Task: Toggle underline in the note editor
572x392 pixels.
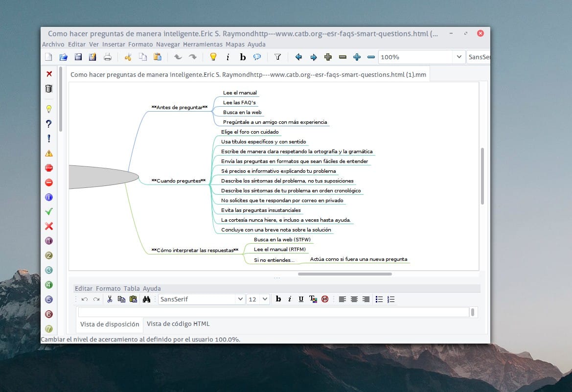Action: click(x=301, y=299)
